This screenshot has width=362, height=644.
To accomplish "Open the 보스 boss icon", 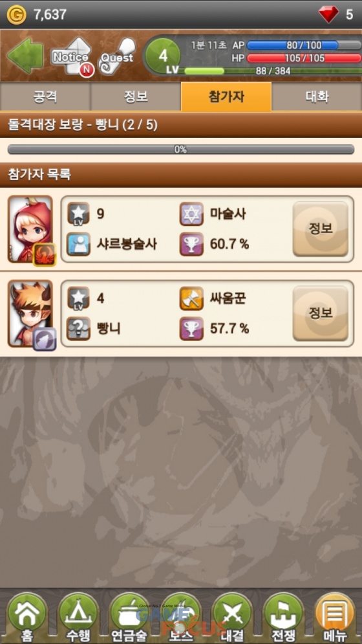I will coord(181,617).
